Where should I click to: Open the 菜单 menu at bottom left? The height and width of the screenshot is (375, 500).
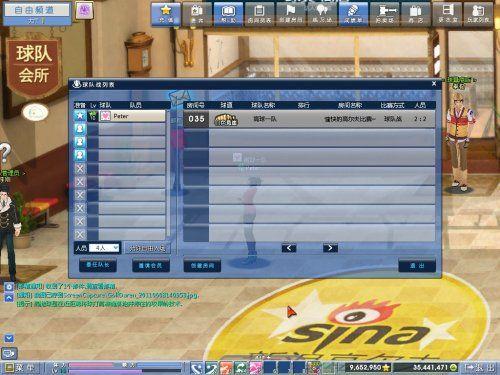point(21,368)
